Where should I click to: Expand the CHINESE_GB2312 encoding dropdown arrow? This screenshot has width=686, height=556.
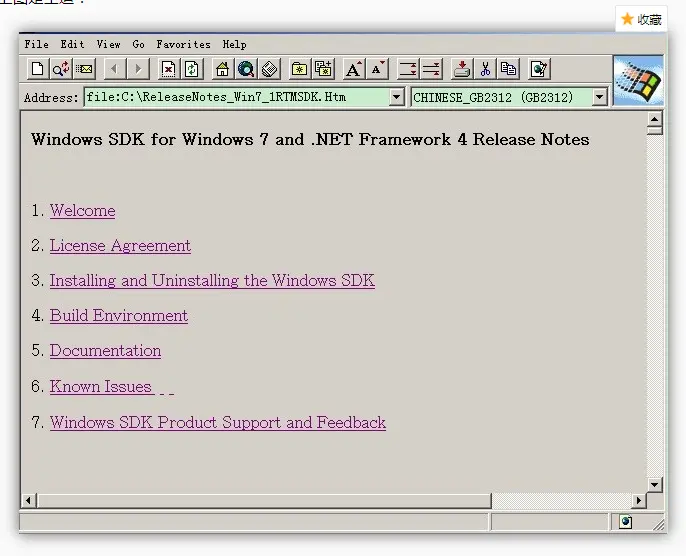click(600, 97)
